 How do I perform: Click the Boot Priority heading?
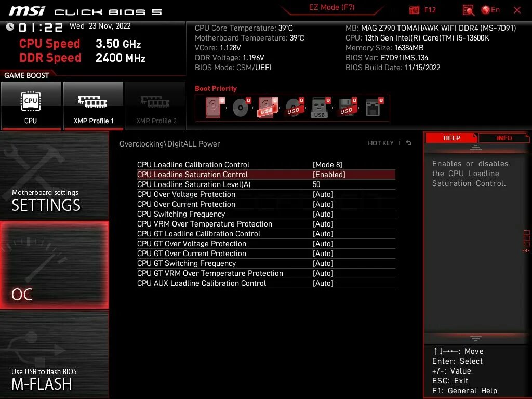tap(216, 88)
